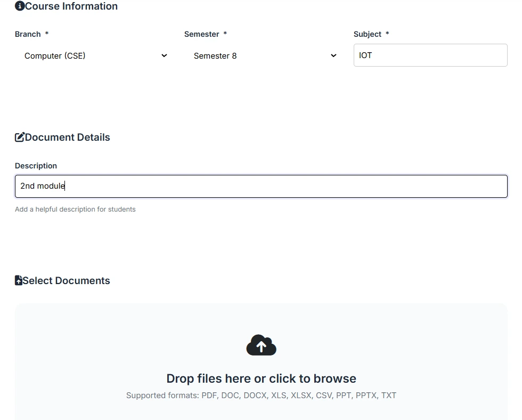Click the Semester field label
The height and width of the screenshot is (420, 522).
coord(202,34)
